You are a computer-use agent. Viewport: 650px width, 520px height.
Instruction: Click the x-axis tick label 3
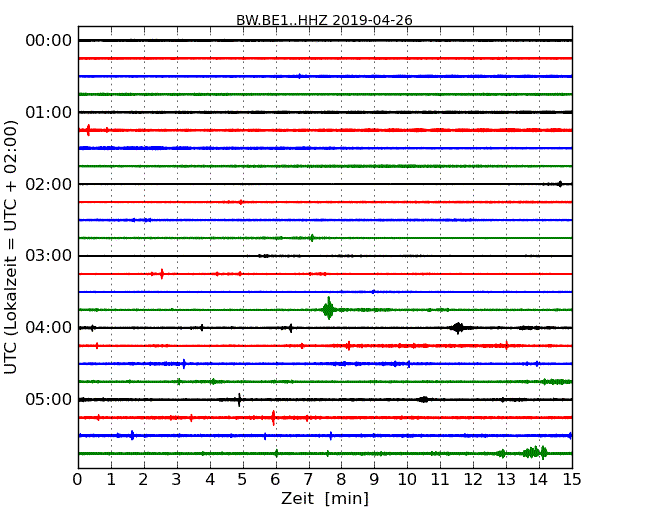click(177, 479)
